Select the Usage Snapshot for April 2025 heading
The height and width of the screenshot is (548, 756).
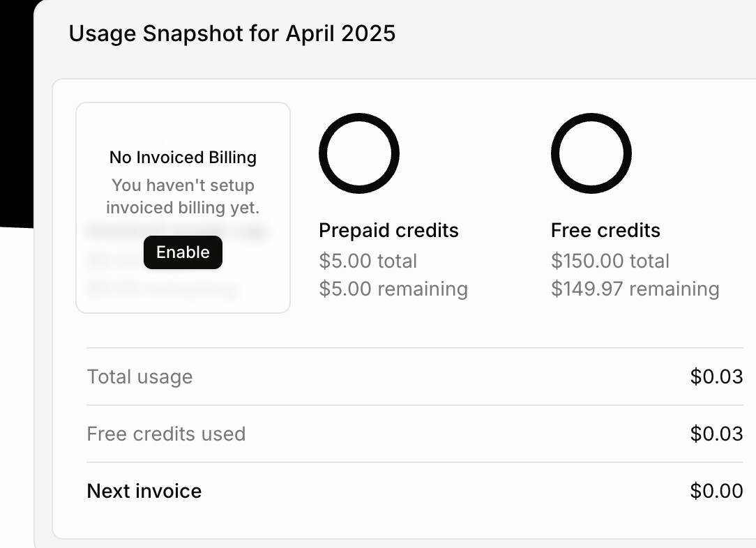[232, 33]
